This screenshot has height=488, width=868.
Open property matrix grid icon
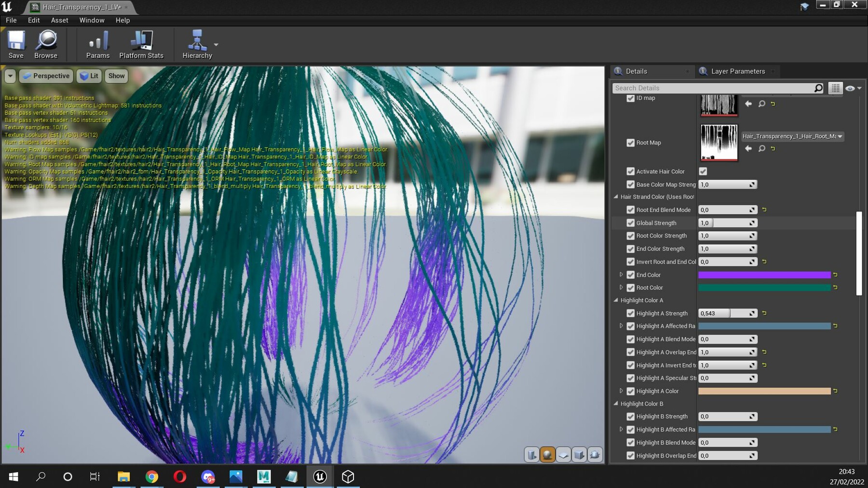(835, 88)
